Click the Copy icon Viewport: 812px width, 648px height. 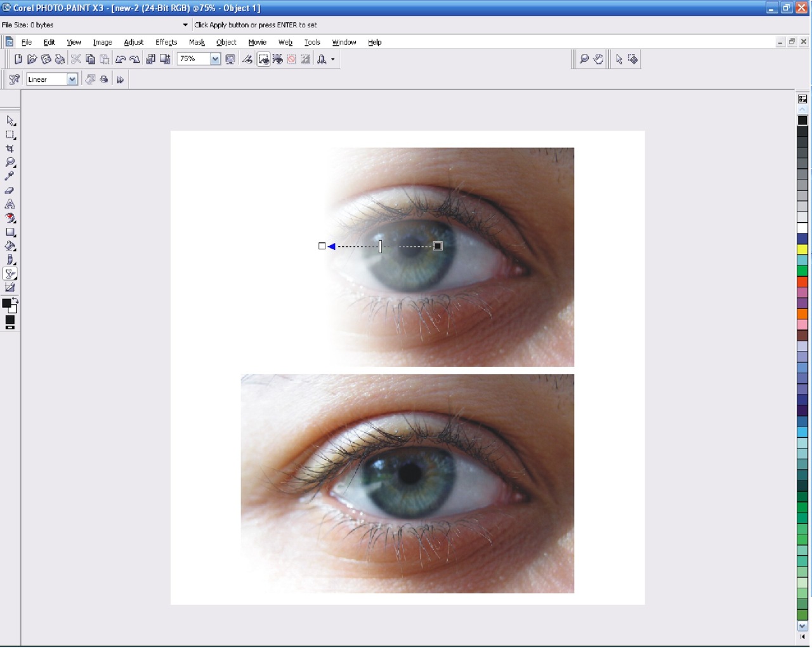coord(90,59)
